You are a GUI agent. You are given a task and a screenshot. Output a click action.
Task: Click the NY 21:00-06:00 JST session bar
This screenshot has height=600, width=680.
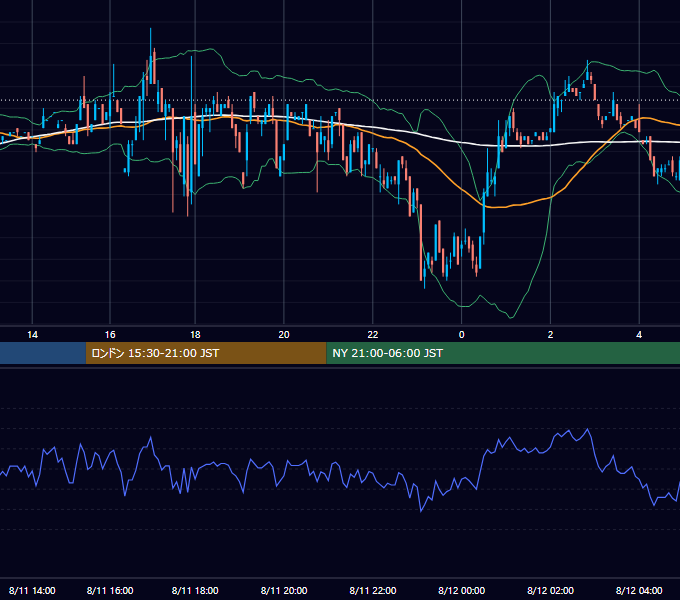point(503,353)
